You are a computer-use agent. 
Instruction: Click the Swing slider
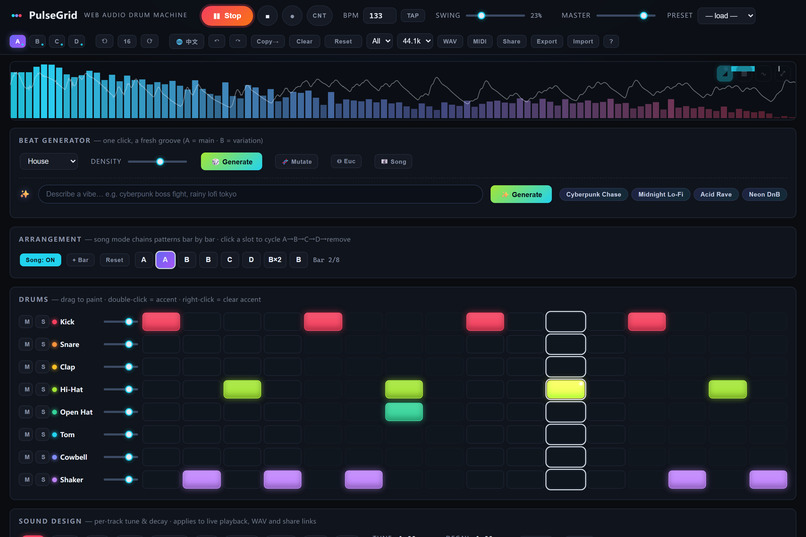point(496,16)
